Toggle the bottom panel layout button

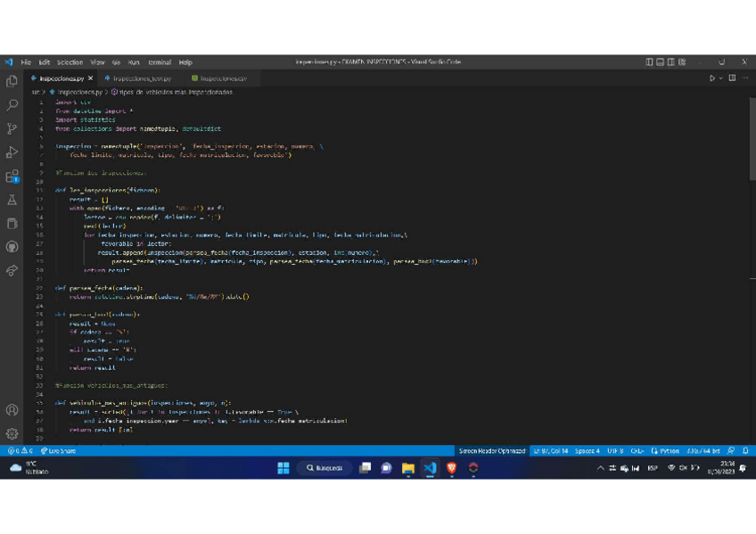[660, 62]
